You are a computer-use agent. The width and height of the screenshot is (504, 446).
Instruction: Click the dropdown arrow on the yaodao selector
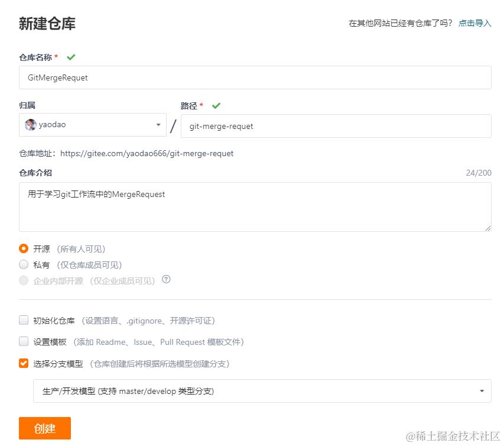point(158,125)
